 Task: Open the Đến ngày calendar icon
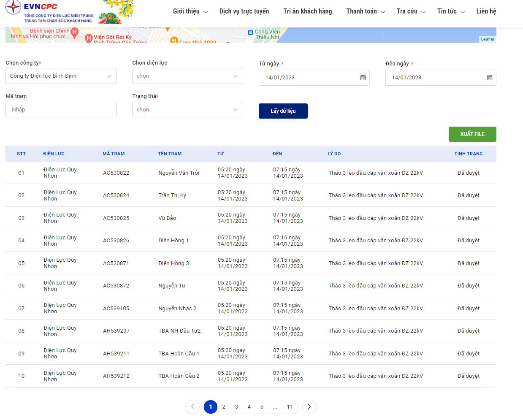point(490,78)
